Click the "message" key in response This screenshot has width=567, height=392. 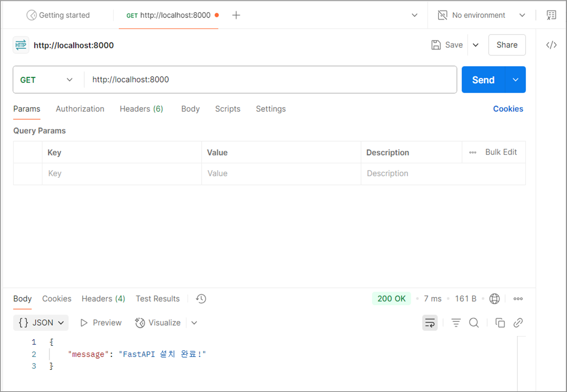(88, 354)
